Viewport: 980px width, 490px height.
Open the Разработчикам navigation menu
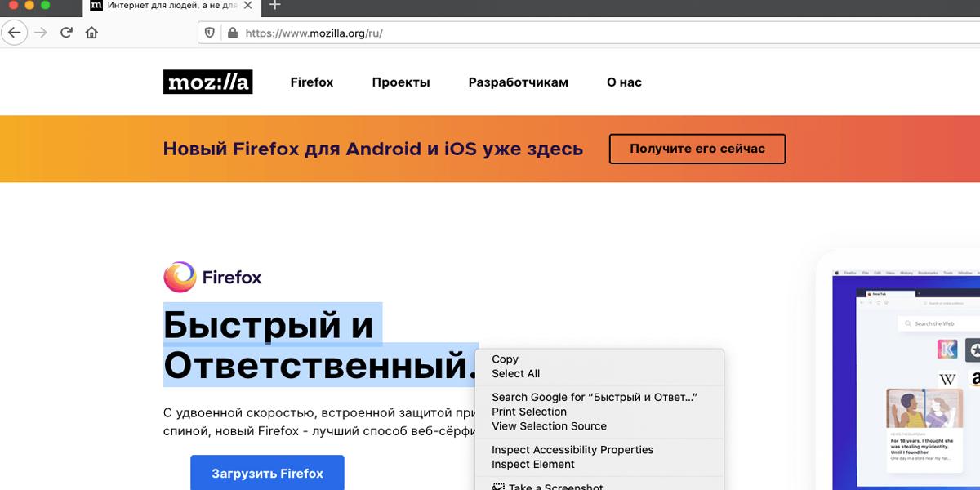click(519, 82)
